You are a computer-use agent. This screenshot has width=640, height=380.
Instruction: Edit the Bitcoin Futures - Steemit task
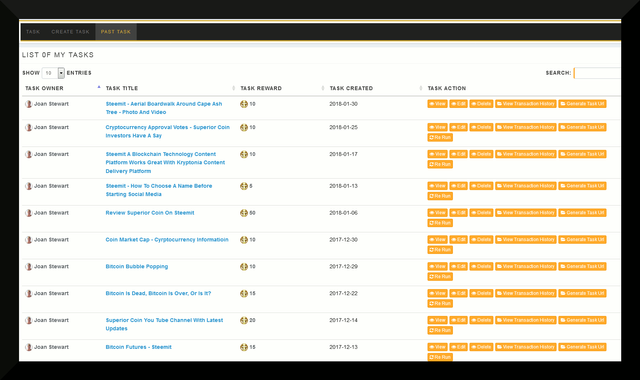[x=458, y=347]
